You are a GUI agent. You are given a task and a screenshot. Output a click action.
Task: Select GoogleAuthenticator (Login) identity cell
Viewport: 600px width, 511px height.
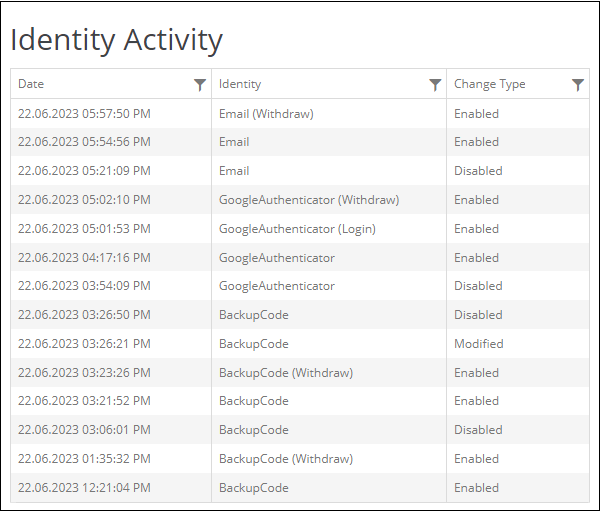[297, 229]
